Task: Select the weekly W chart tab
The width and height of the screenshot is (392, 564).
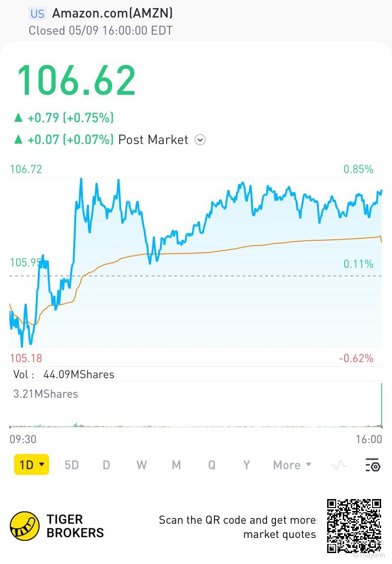Action: pos(141,465)
